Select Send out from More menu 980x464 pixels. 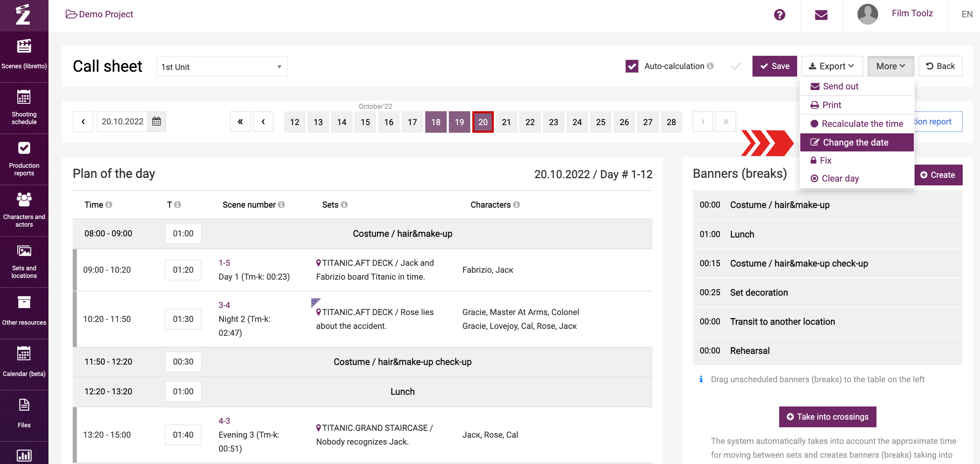click(856, 86)
